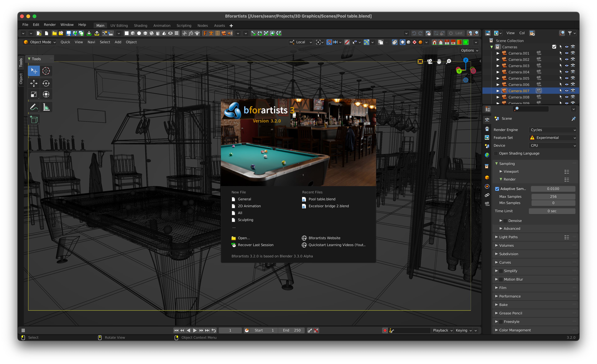Toggle camera perspective frame icon in viewport
Viewport: 597px width, 364px height.
coord(420,62)
